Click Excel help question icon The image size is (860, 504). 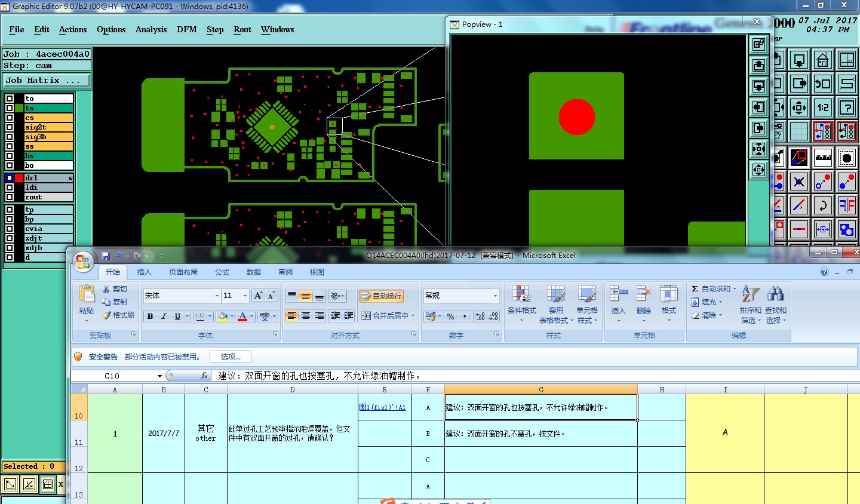pos(824,272)
